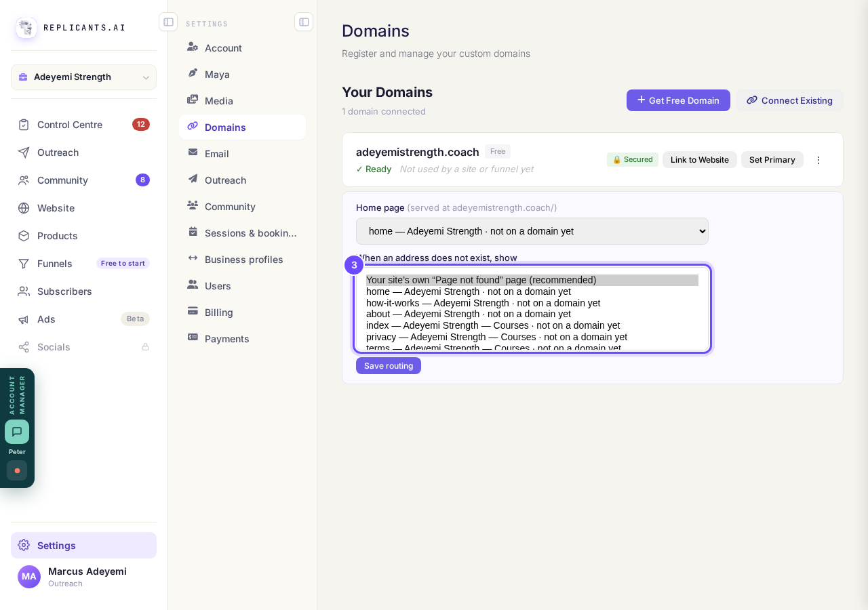868x610 pixels.
Task: Click Link to Website button
Action: pos(700,160)
